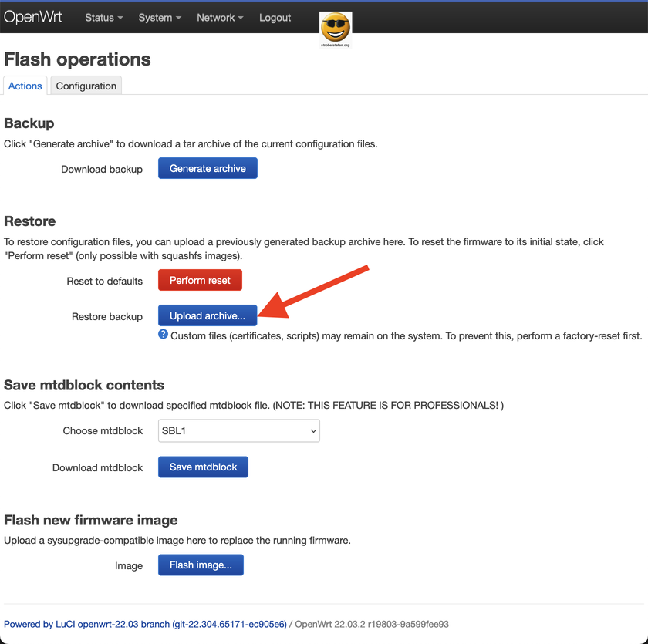Click the Upload archive button

point(208,315)
